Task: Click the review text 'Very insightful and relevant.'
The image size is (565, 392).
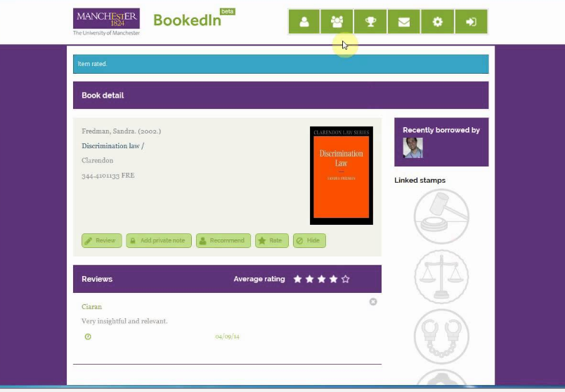Action: click(x=124, y=321)
